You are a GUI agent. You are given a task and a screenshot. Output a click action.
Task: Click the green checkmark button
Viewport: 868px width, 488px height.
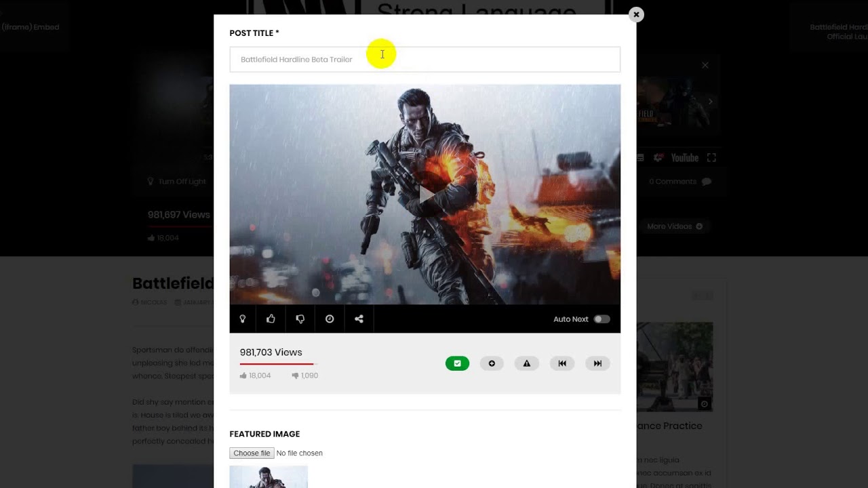[x=457, y=363]
